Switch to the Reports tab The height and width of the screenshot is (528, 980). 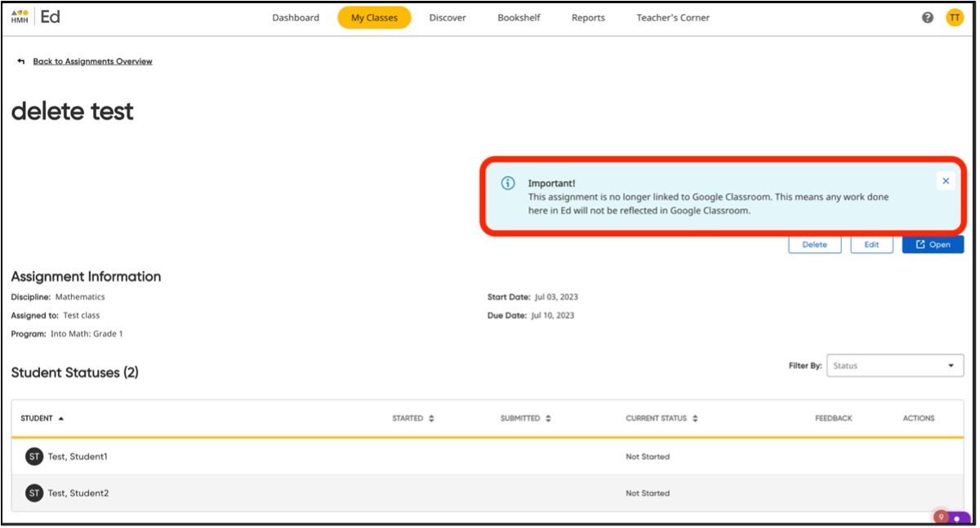[588, 17]
